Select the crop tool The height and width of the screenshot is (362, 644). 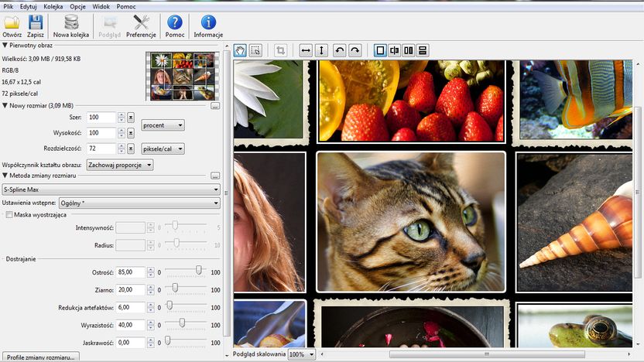click(280, 50)
